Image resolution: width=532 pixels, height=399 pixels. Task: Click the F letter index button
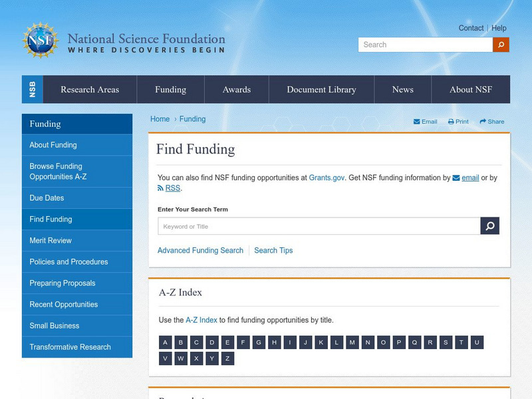pos(243,342)
